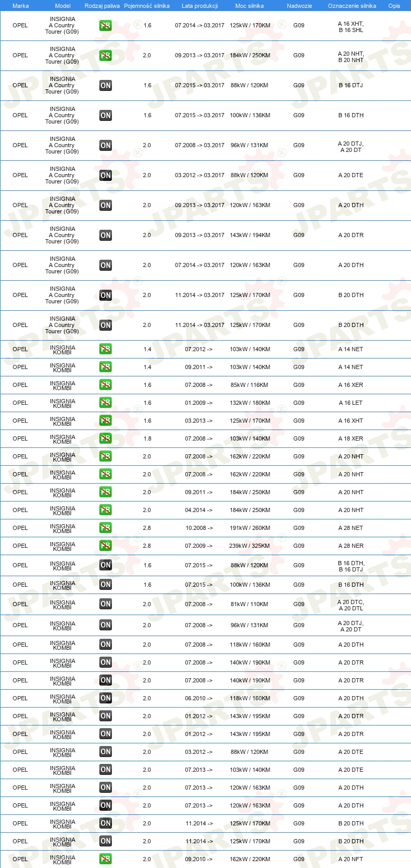Click the date cell 04.2014 ->
Viewport: 411px width, 868px height.
pyautogui.click(x=199, y=510)
